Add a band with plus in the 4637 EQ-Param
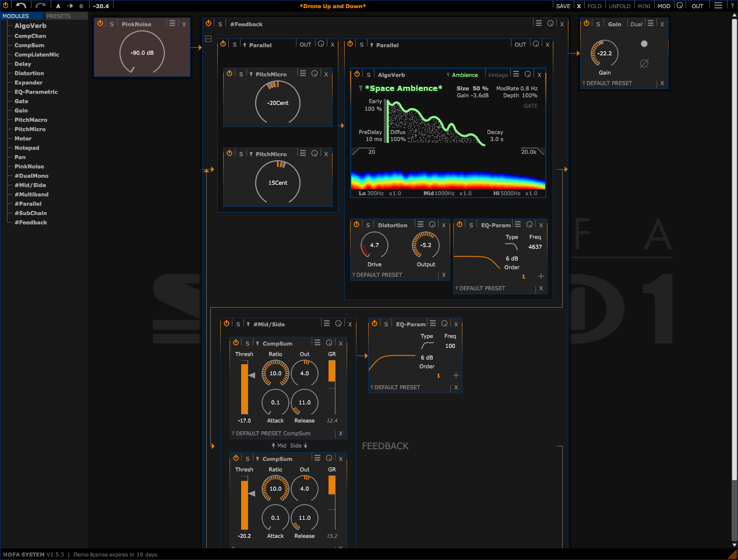Screen dimensions: 738x560 tap(541, 276)
